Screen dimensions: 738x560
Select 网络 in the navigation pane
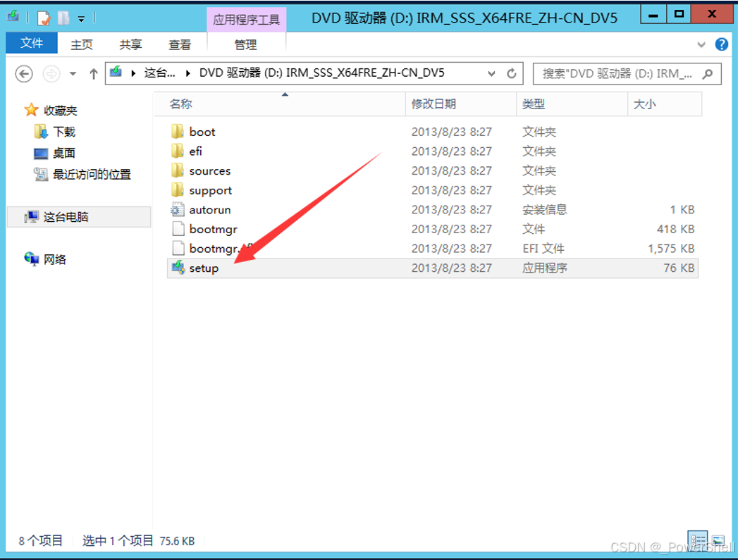(45, 259)
